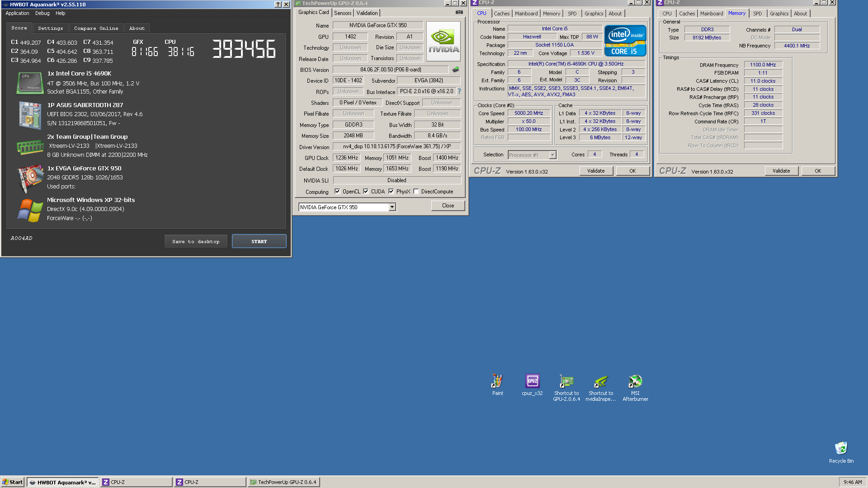Click Save to desktop button
Image resolution: width=868 pixels, height=488 pixels.
click(196, 241)
